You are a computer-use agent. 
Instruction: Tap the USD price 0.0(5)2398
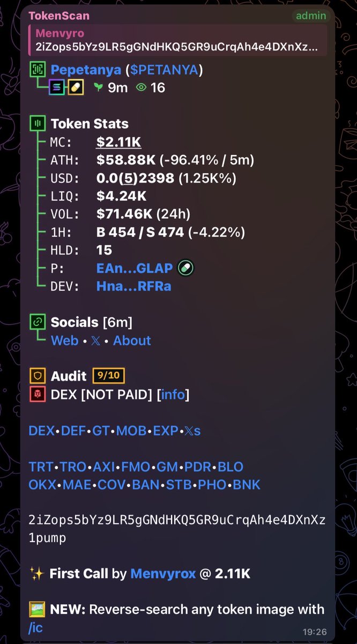click(136, 178)
